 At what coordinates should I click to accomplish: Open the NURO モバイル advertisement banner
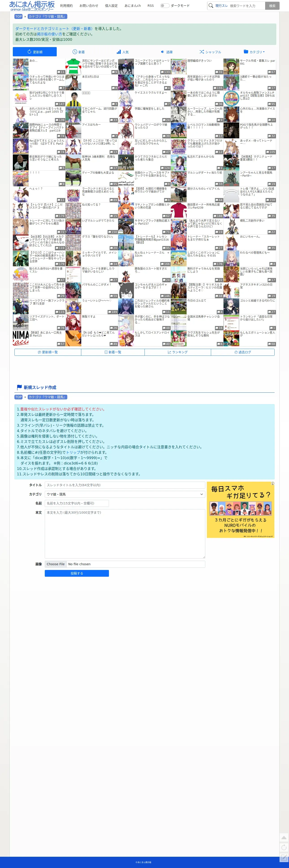[x=241, y=510]
